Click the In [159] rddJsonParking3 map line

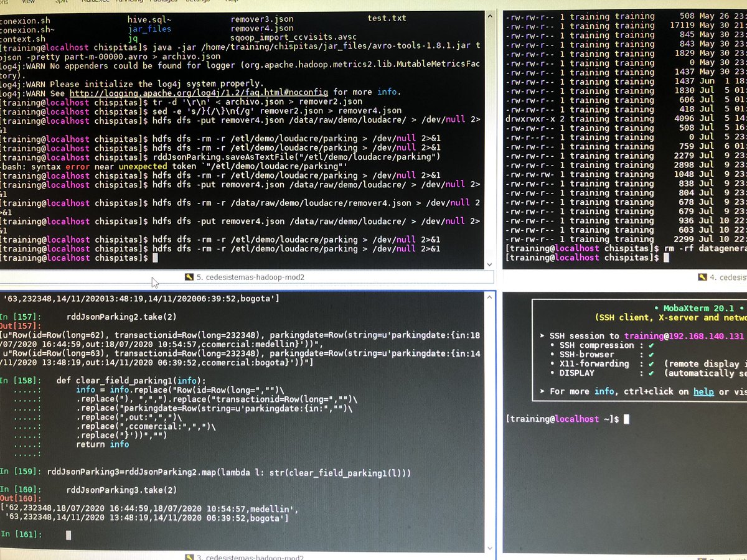point(205,474)
